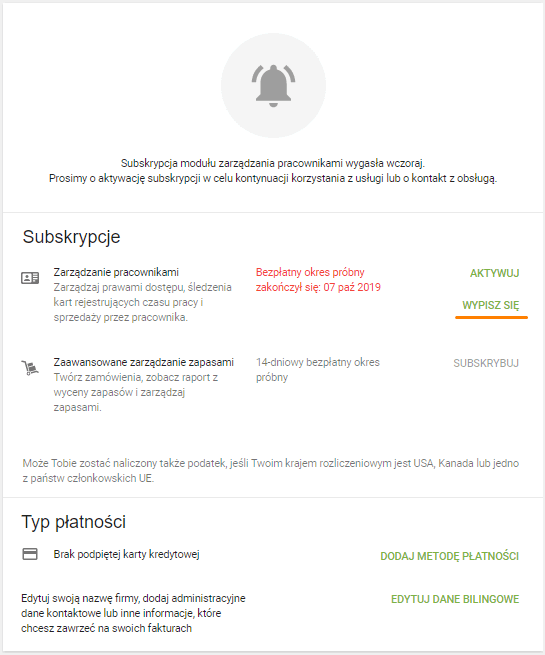Click SUBSKRYBUJ for advanced inventory management

(486, 363)
